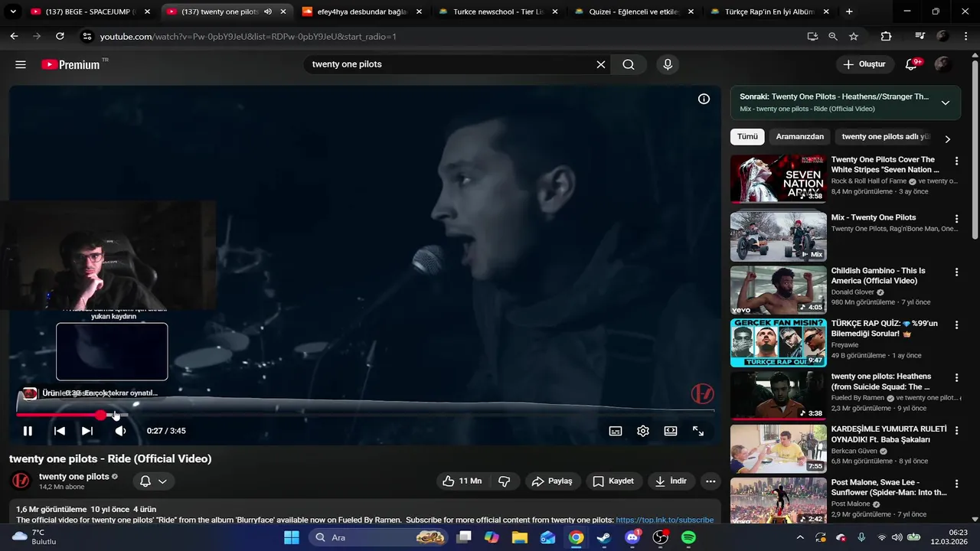Open options for Yumurta Ruleti video

tap(956, 430)
